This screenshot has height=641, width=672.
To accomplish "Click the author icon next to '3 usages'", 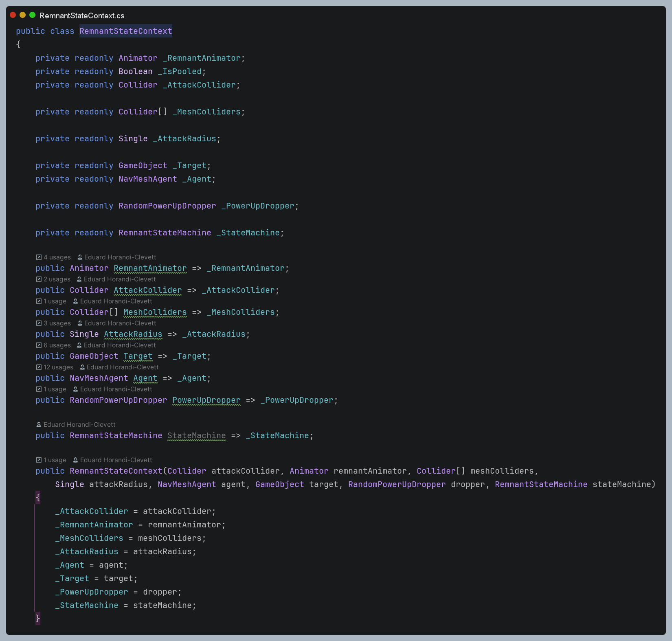I will 80,323.
